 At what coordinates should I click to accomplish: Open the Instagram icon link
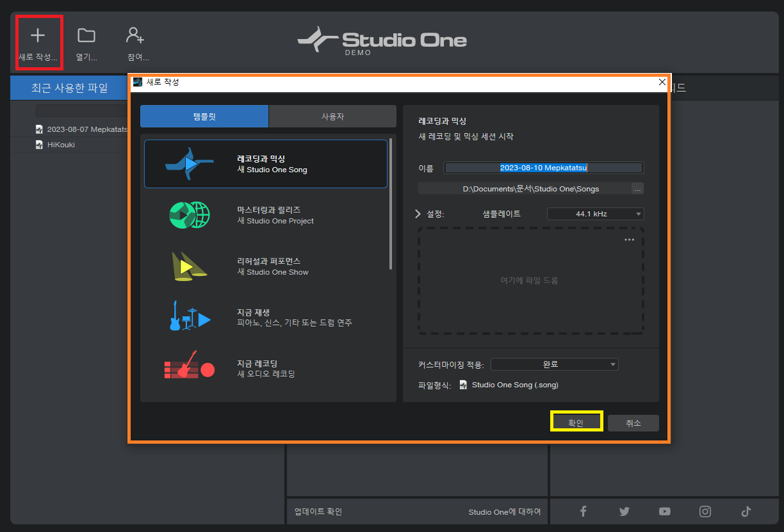point(705,511)
